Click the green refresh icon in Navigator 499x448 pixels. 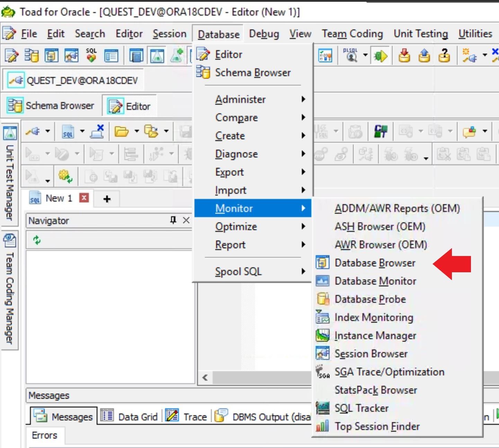[x=37, y=240]
